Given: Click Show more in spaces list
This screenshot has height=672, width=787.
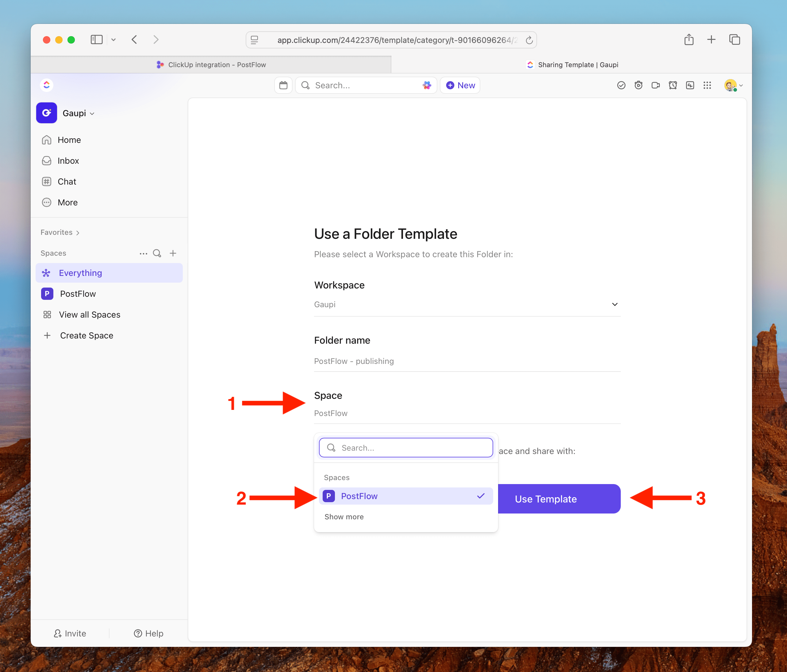Looking at the screenshot, I should click(x=344, y=517).
